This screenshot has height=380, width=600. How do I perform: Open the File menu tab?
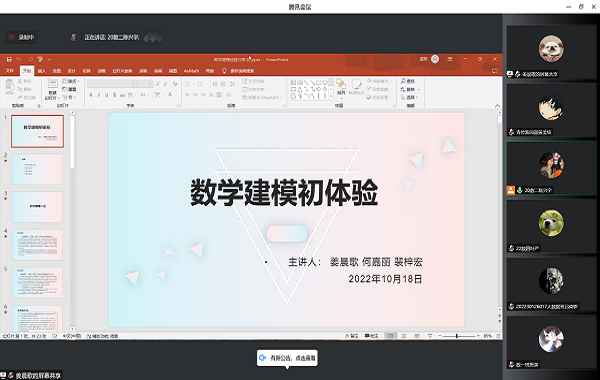[10, 71]
